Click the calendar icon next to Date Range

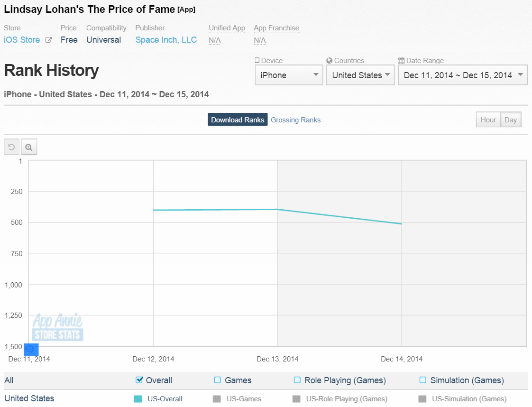401,60
